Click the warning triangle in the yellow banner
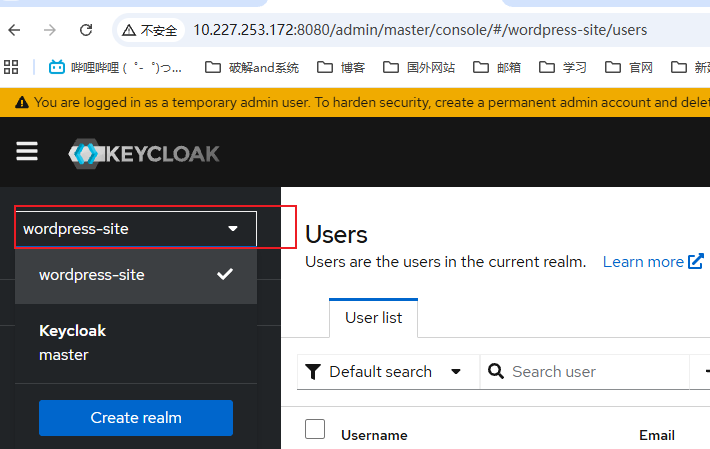This screenshot has width=710, height=449. tap(22, 102)
